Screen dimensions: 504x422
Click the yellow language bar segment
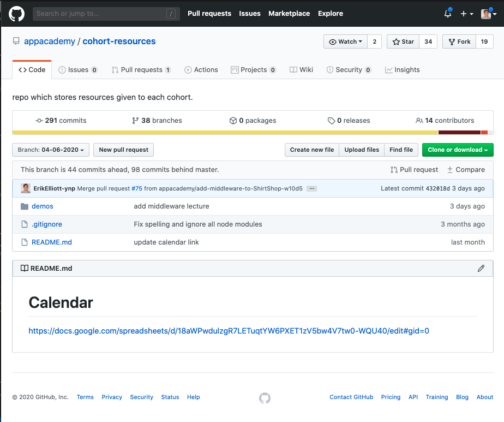click(225, 133)
